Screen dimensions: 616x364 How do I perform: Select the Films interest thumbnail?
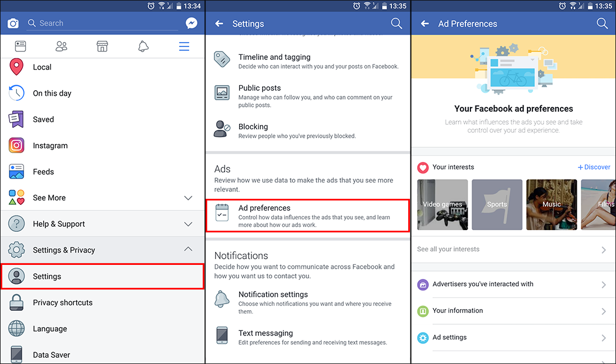click(598, 204)
